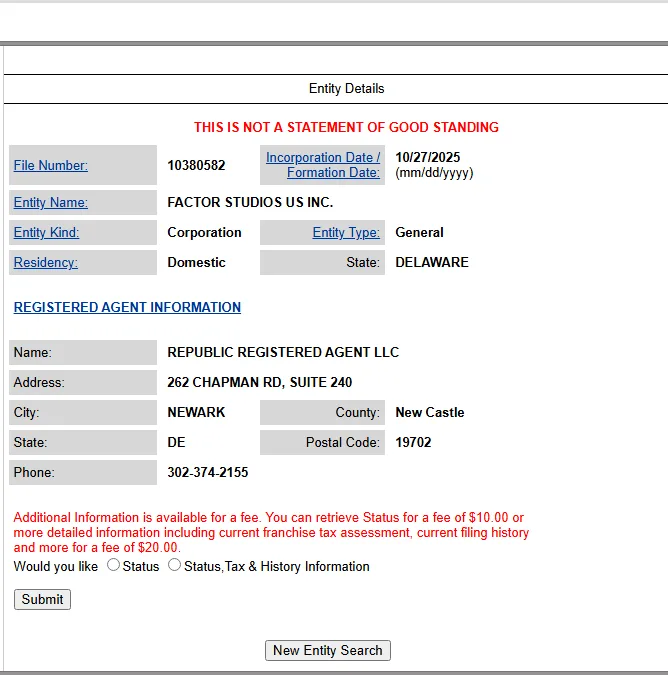The width and height of the screenshot is (668, 675).
Task: Click phone number 302-374-2155
Action: (208, 472)
